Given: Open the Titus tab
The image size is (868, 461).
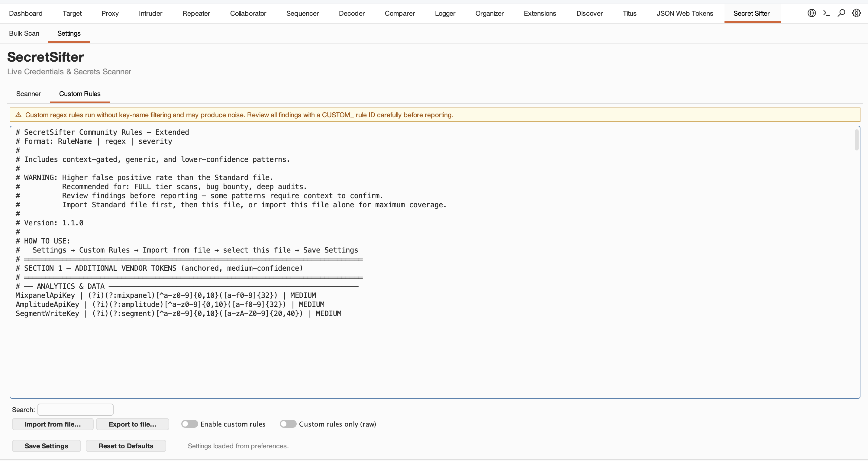Looking at the screenshot, I should click(629, 13).
